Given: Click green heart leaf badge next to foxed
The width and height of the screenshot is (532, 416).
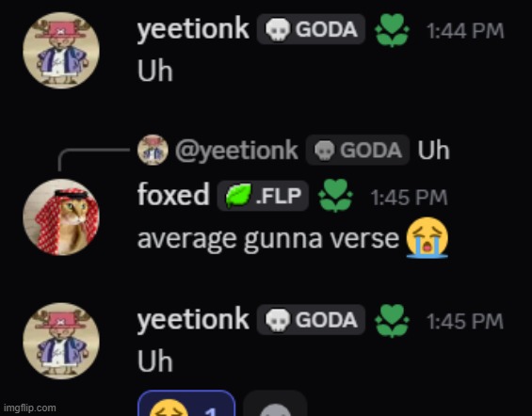Looking at the screenshot, I should [x=335, y=196].
